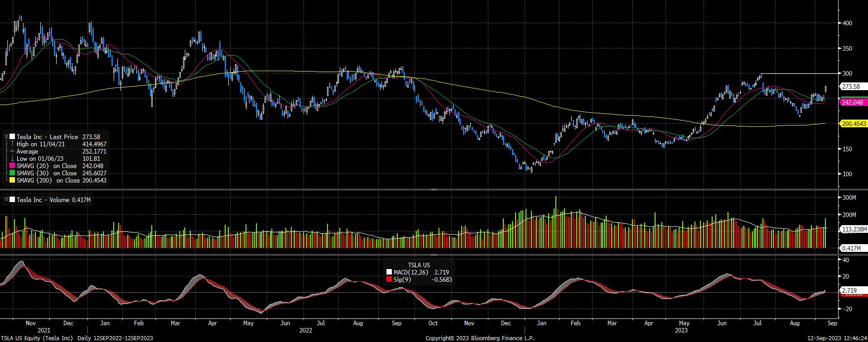Image resolution: width=868 pixels, height=342 pixels.
Task: Click the Low value 101.81 in legend
Action: click(91, 159)
